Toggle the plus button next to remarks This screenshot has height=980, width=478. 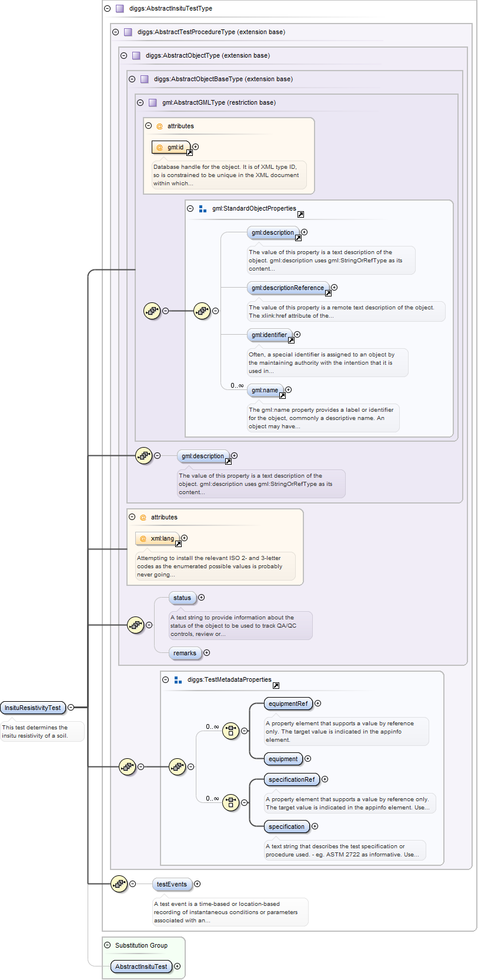[206, 653]
